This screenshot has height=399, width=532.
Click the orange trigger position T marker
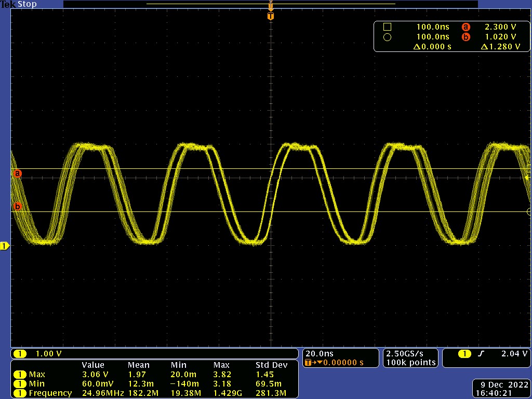(x=270, y=17)
